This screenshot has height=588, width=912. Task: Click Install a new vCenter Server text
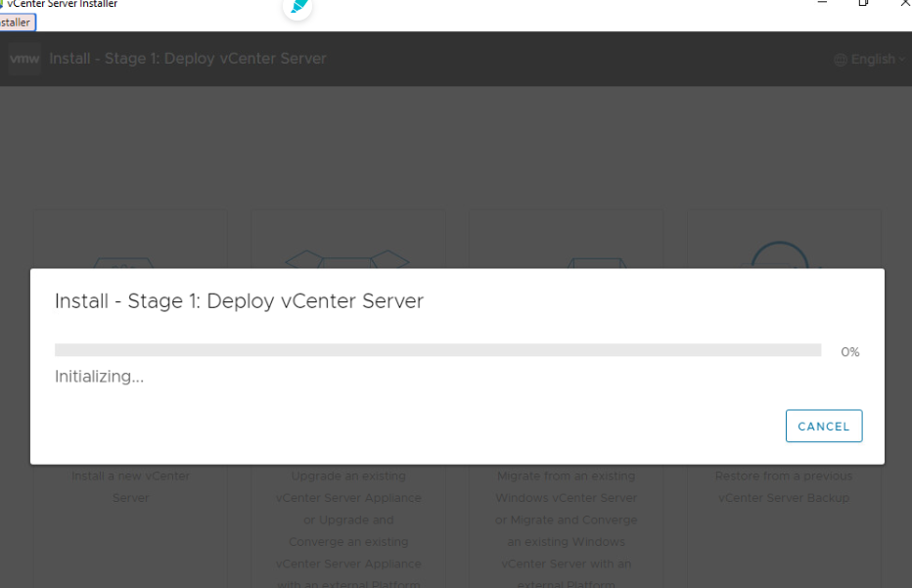tap(130, 487)
